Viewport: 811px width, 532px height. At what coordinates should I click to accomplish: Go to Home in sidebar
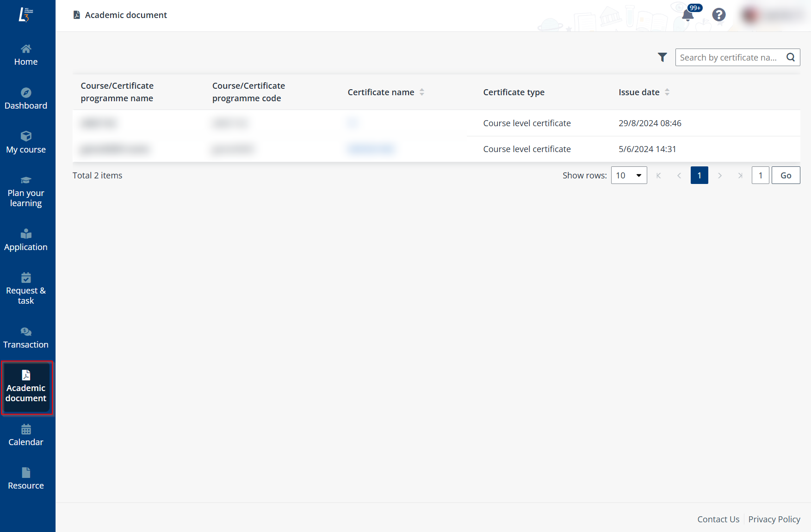(26, 55)
